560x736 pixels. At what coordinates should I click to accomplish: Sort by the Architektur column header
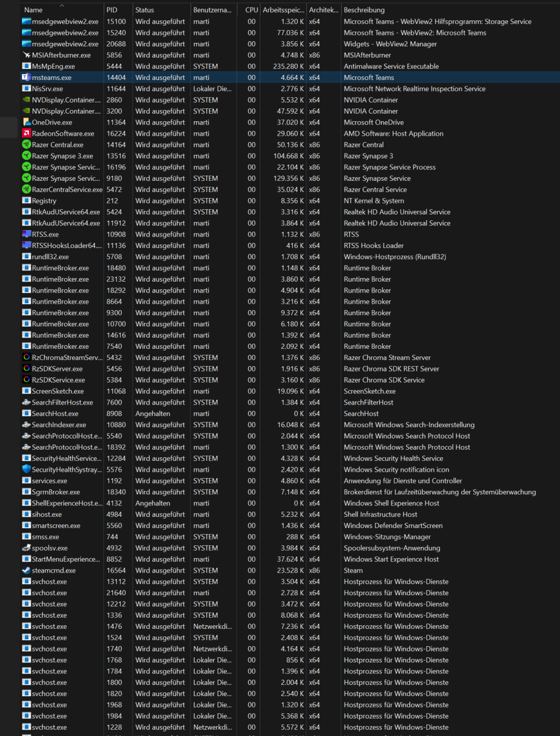coord(324,10)
